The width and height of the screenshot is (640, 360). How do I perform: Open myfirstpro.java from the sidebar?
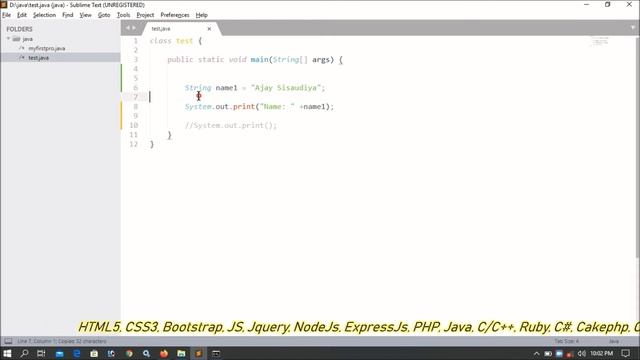(x=47, y=48)
